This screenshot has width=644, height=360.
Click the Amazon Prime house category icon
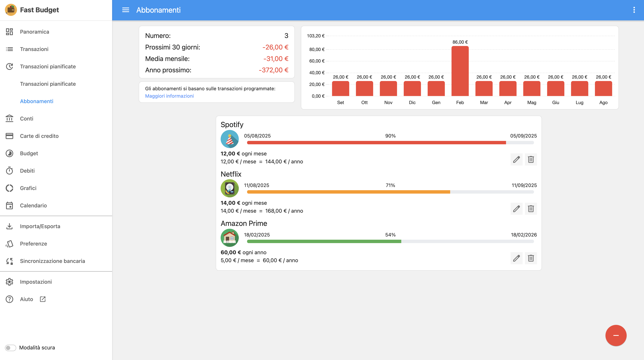(230, 238)
